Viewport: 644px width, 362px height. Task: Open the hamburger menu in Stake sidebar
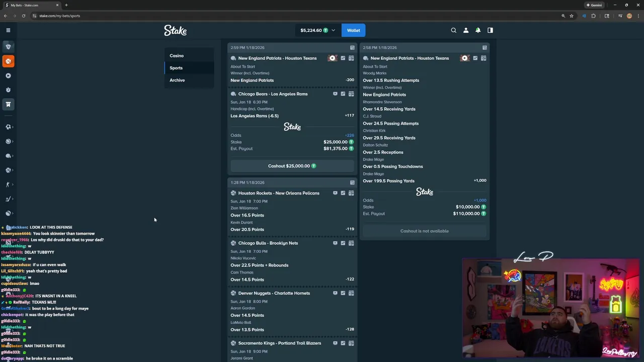click(8, 30)
